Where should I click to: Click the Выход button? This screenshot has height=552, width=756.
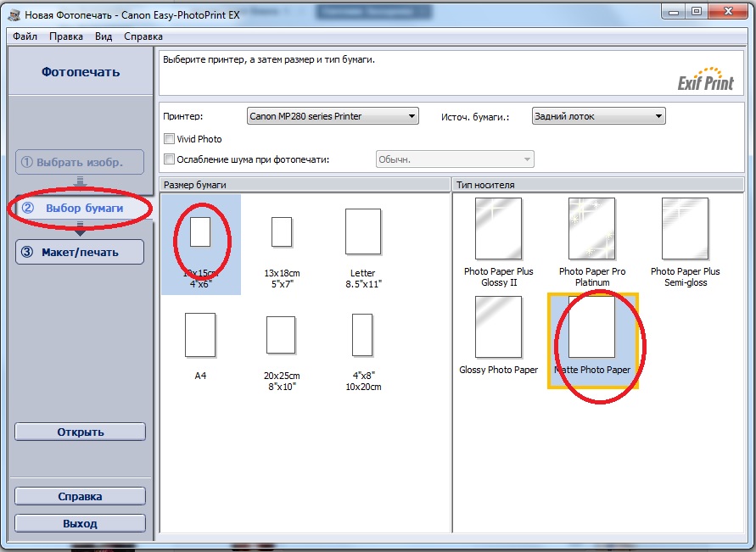[80, 523]
